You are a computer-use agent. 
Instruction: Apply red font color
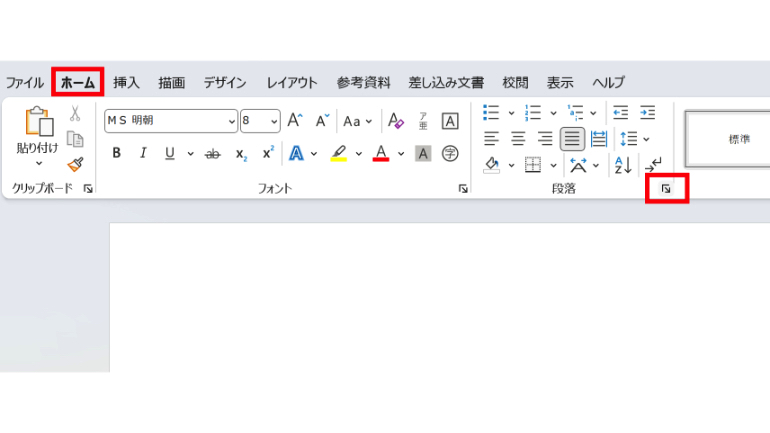[381, 153]
